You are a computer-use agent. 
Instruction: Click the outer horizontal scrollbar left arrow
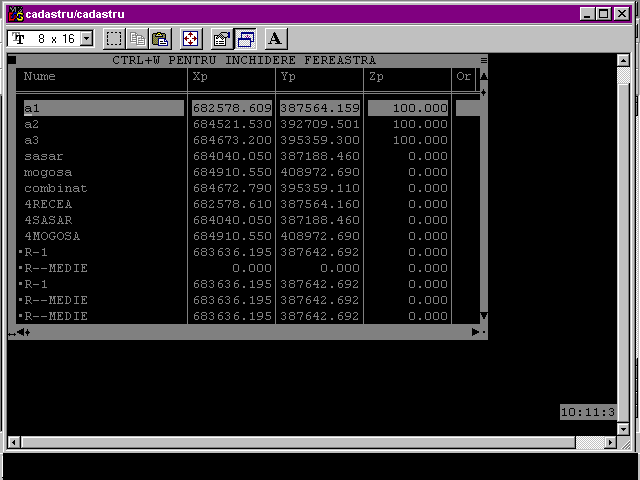(13, 442)
